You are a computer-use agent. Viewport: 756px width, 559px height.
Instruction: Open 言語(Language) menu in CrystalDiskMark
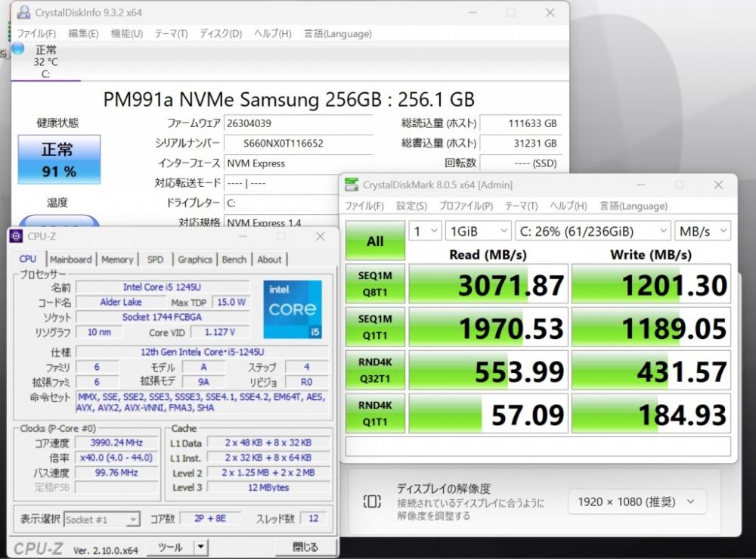634,206
